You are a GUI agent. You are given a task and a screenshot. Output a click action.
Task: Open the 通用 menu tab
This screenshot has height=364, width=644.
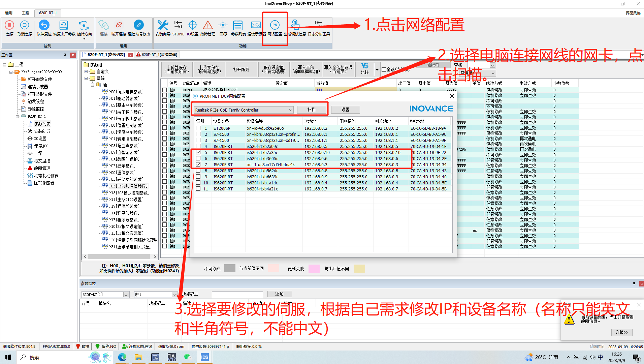9,13
